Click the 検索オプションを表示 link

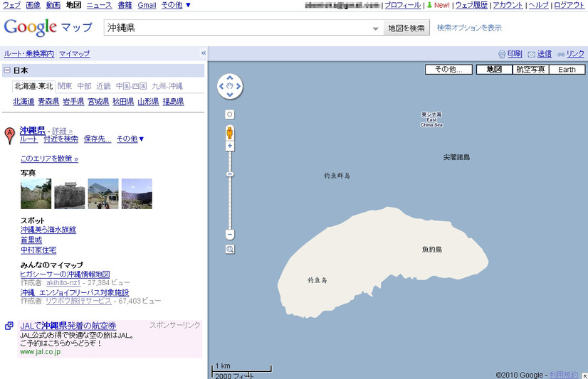pyautogui.click(x=470, y=28)
